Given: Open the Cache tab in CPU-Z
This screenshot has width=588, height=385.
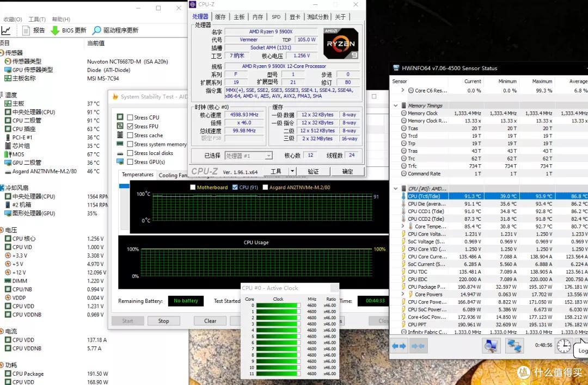Looking at the screenshot, I should (x=220, y=17).
